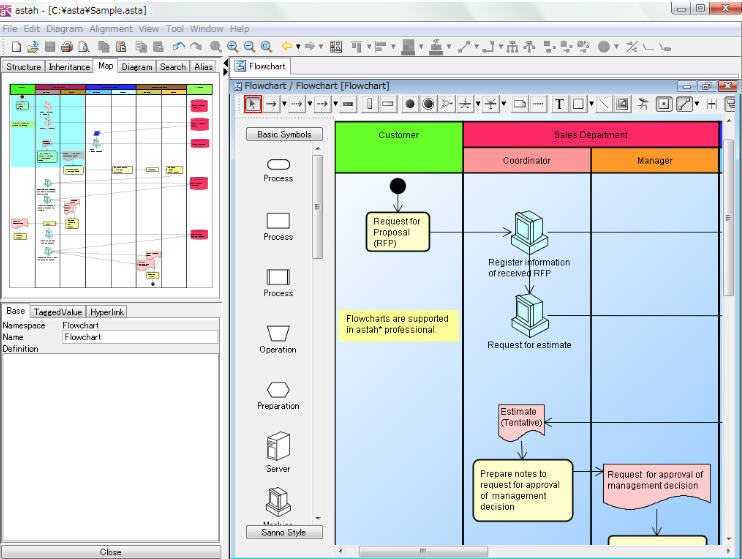Viewport: 742px width, 559px height.
Task: Toggle the selection arrow tool
Action: [x=253, y=104]
